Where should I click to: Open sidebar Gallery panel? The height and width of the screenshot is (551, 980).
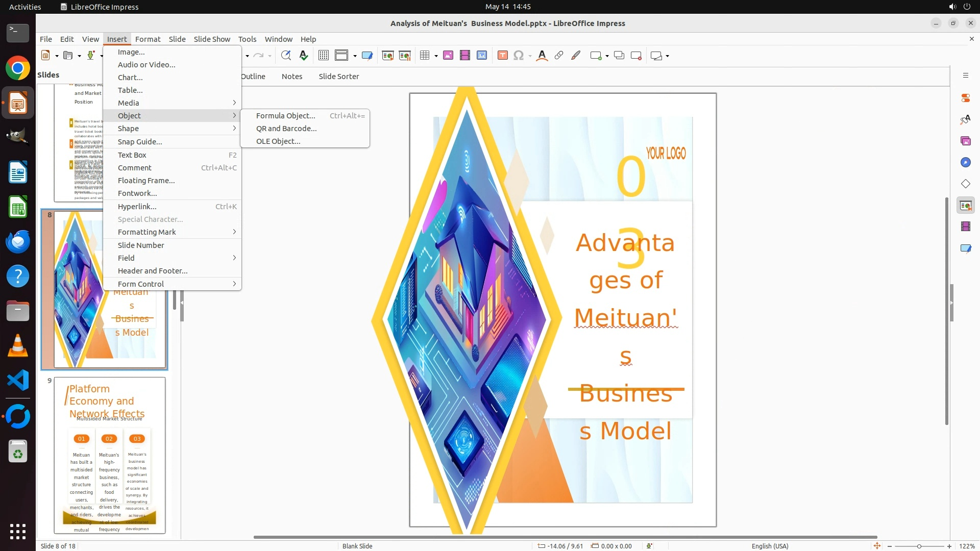pyautogui.click(x=965, y=141)
